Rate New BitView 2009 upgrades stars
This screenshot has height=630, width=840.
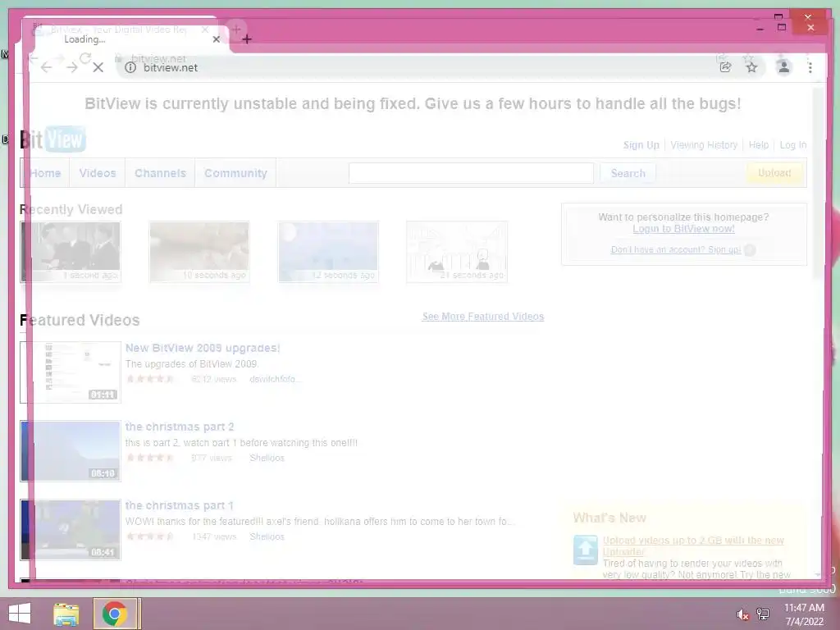(x=150, y=379)
